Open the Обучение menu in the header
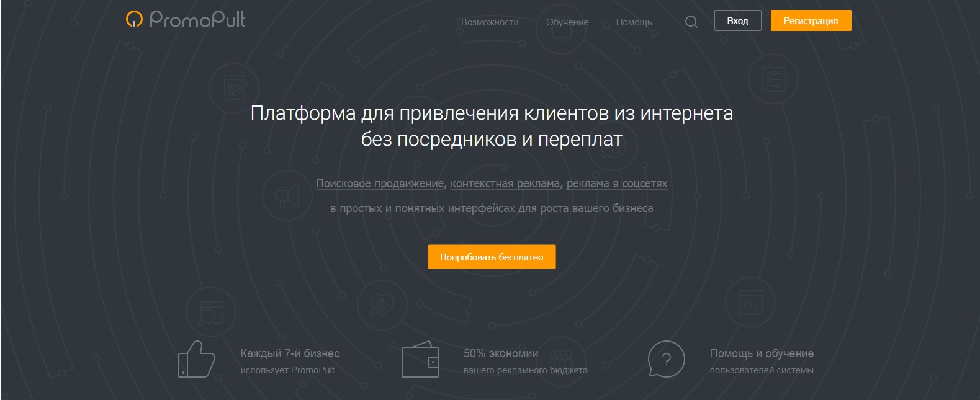Viewport: 980px width, 400px height. click(567, 22)
